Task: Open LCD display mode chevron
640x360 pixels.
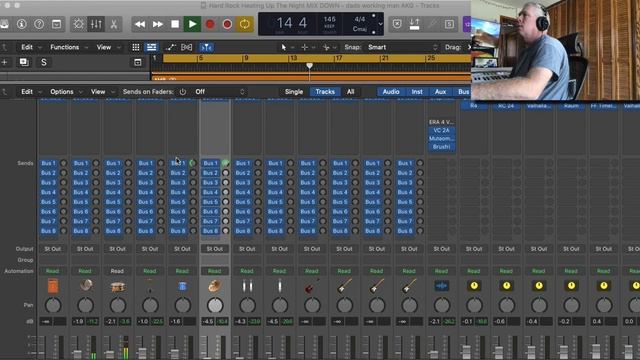Action: [x=380, y=24]
